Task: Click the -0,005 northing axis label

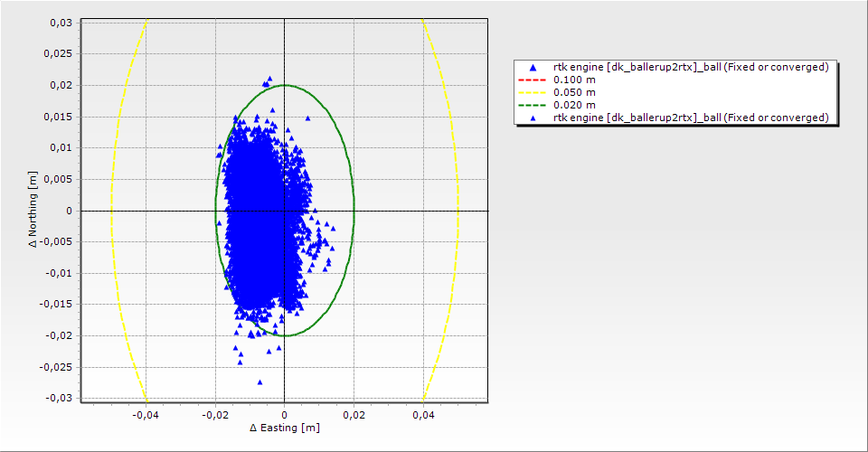Action: 56,241
